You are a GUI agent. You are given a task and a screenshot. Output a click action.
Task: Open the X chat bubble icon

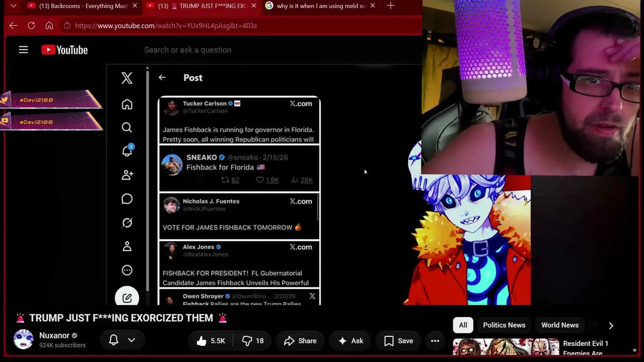[127, 199]
